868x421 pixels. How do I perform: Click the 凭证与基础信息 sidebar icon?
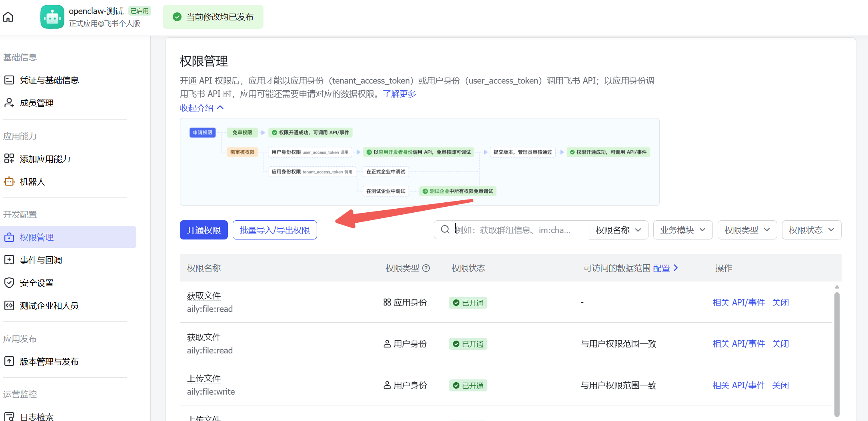(x=9, y=80)
